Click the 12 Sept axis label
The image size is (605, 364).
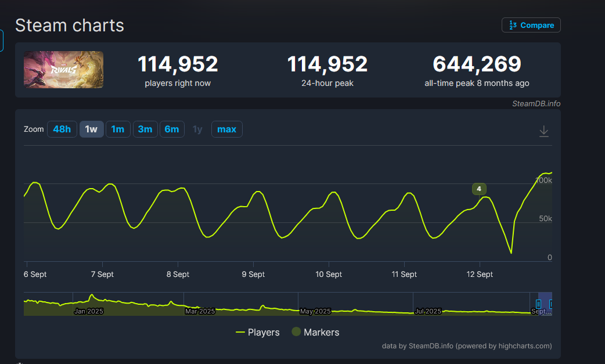point(480,274)
